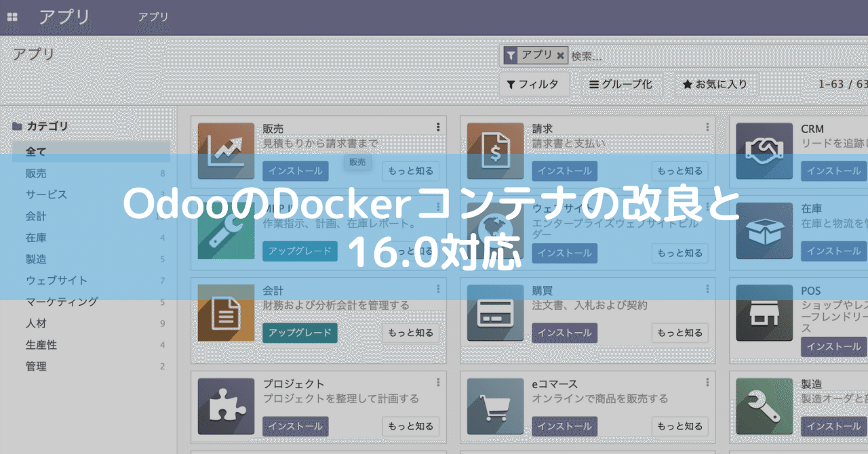Click the プロジェクト puzzle piece icon

click(x=225, y=407)
